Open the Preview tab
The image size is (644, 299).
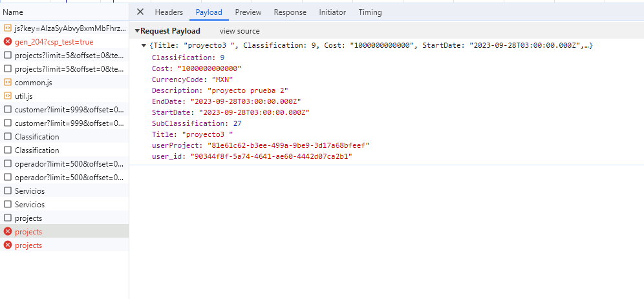click(x=248, y=12)
